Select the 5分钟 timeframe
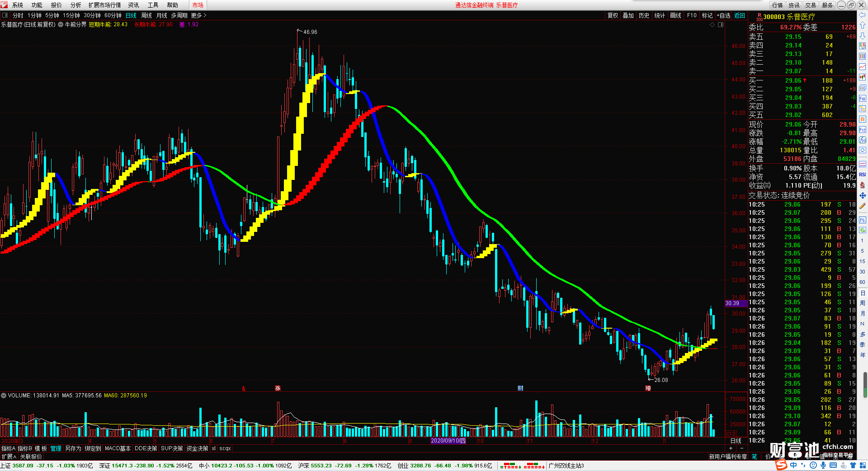 click(x=52, y=15)
